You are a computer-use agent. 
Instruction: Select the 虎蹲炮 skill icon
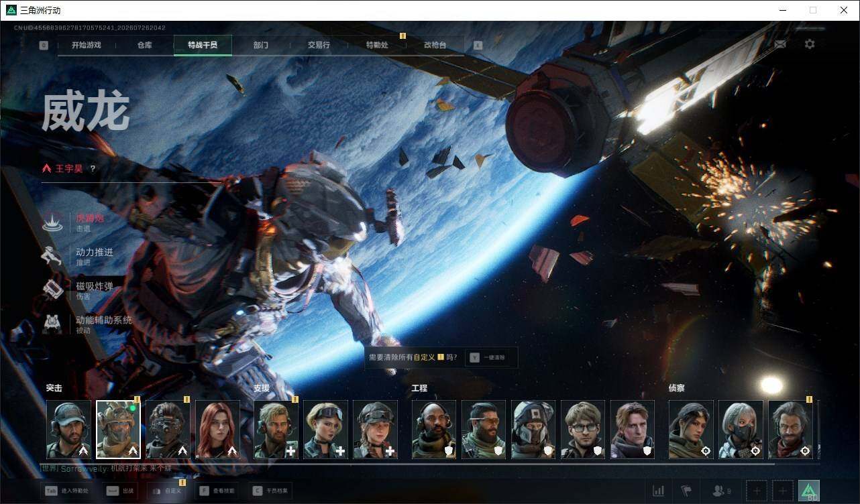point(53,223)
